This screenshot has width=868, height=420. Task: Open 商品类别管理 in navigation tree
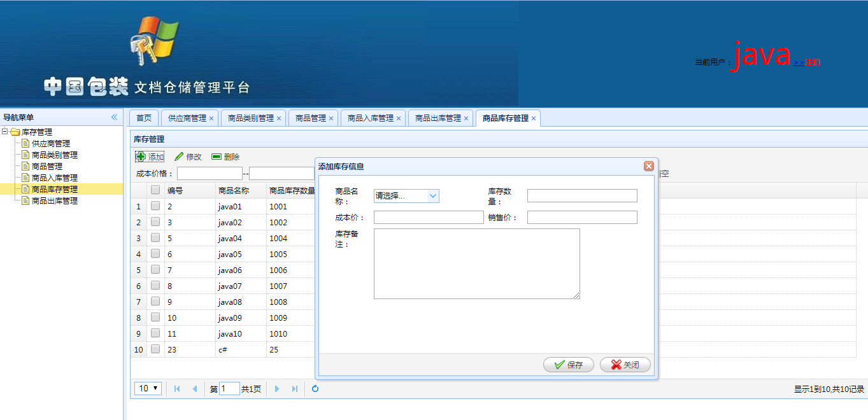pos(55,155)
